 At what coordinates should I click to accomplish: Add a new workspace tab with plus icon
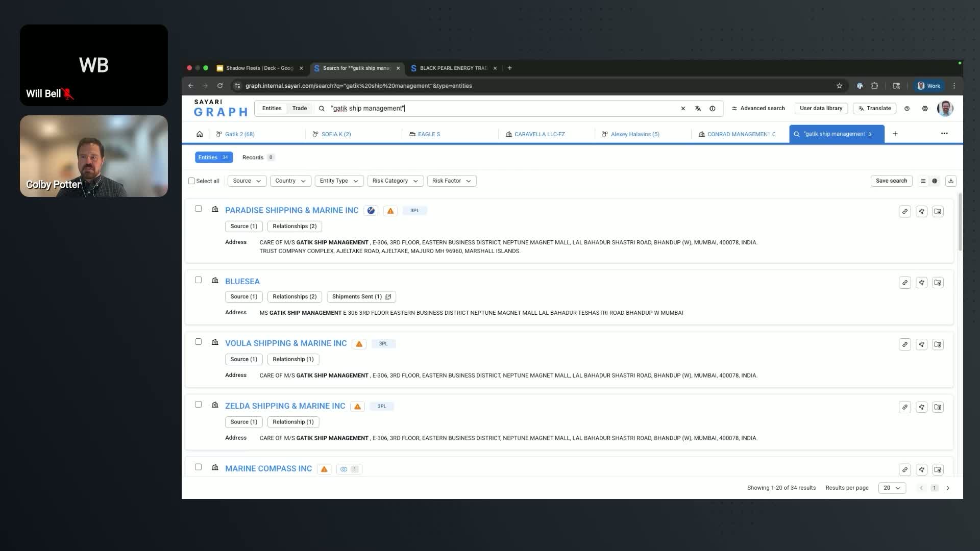click(895, 134)
